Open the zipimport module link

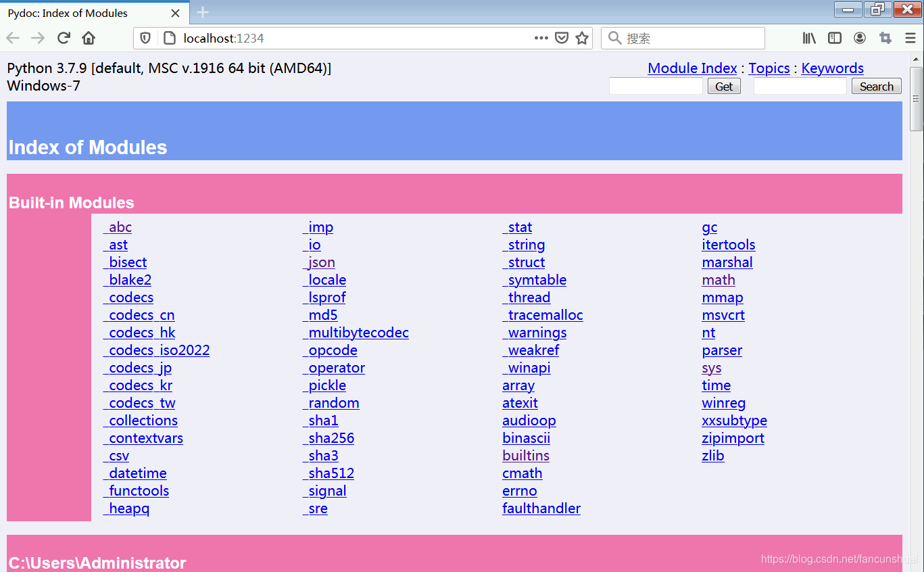click(x=733, y=438)
